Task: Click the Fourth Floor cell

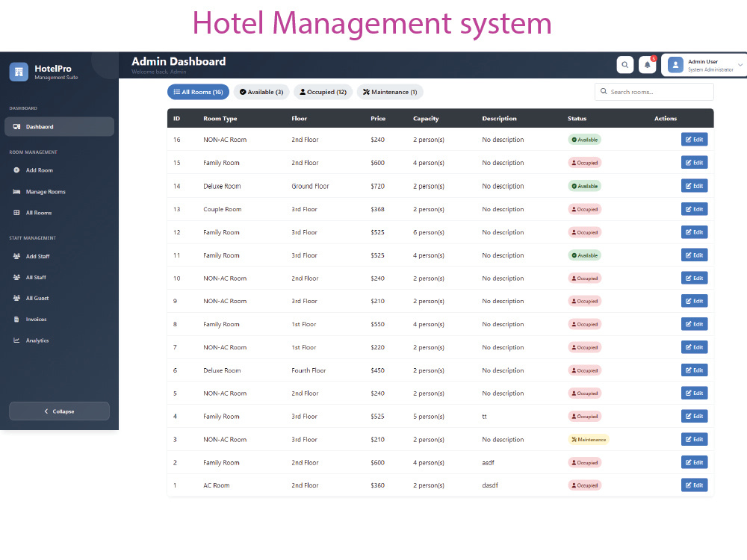Action: tap(309, 370)
